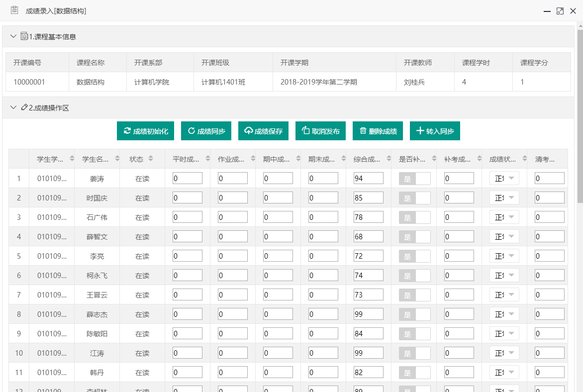Sort by 平时成绩 column arrows

(x=208, y=159)
